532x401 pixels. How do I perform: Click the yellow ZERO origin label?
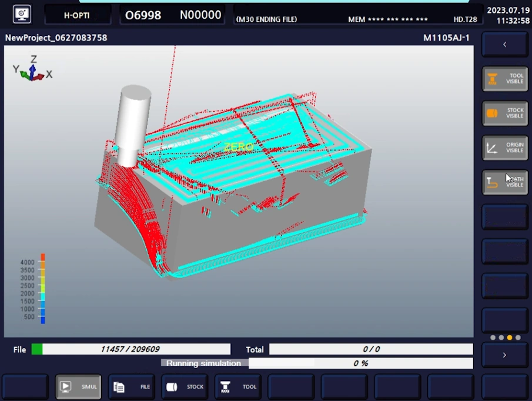tap(238, 146)
